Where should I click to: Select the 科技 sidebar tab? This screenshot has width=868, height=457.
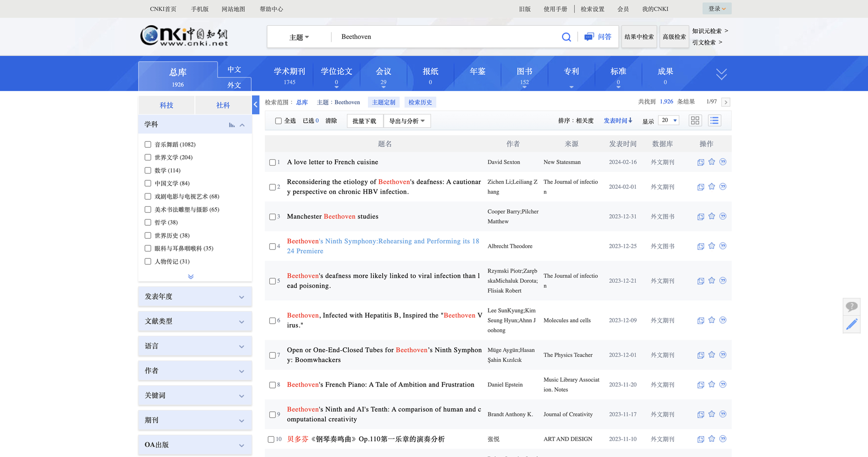coord(166,105)
